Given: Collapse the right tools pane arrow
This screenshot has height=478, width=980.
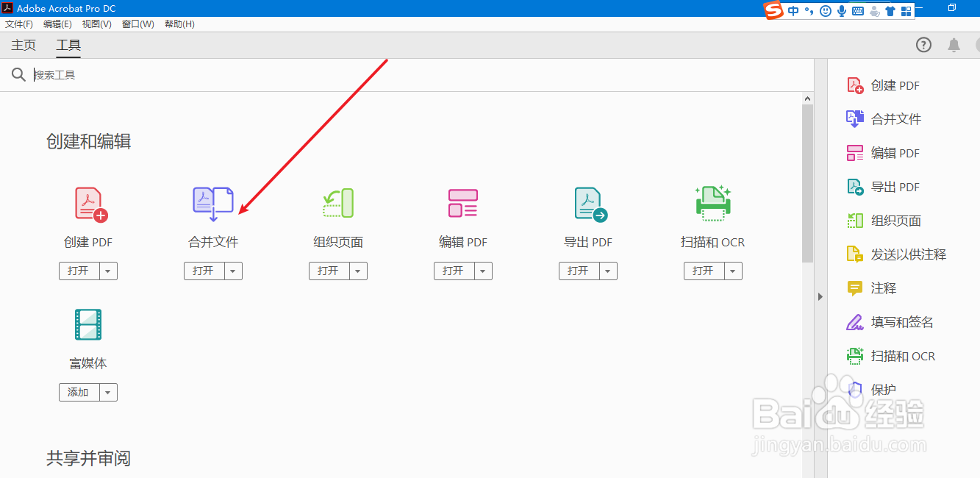Looking at the screenshot, I should (x=820, y=296).
